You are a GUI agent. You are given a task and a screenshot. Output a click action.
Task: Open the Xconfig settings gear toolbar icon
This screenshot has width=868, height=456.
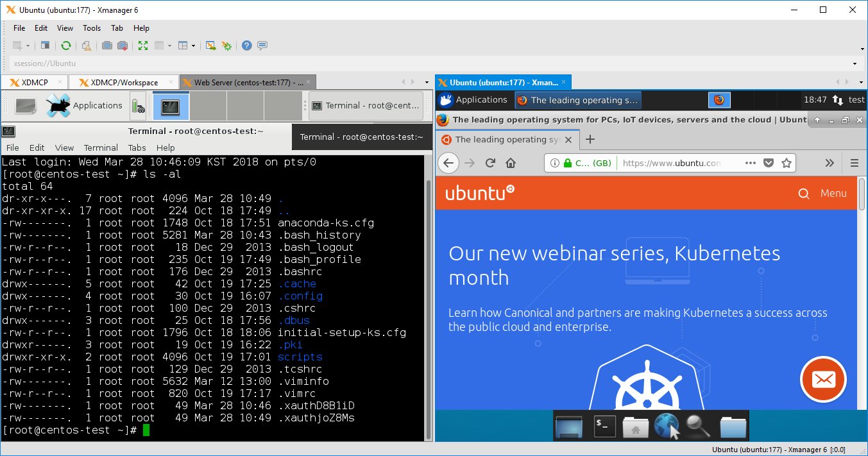(226, 45)
